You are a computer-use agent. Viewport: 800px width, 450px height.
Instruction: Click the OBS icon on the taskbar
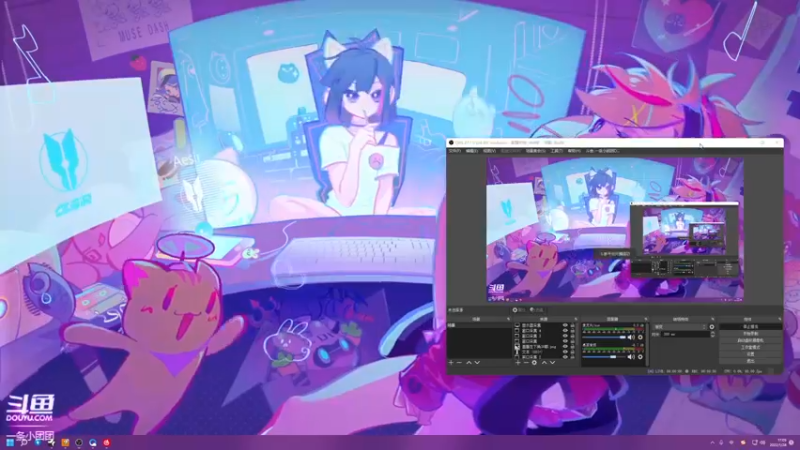pyautogui.click(x=79, y=442)
